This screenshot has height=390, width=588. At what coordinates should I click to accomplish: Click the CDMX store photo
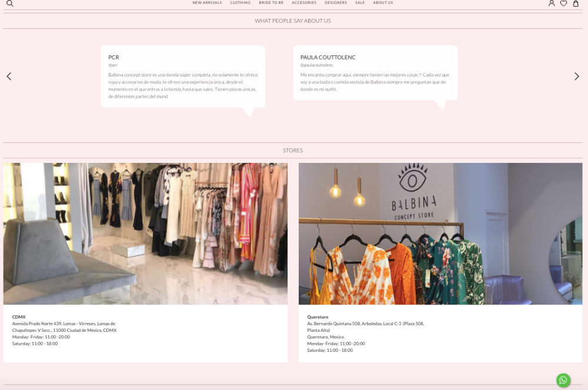point(145,234)
